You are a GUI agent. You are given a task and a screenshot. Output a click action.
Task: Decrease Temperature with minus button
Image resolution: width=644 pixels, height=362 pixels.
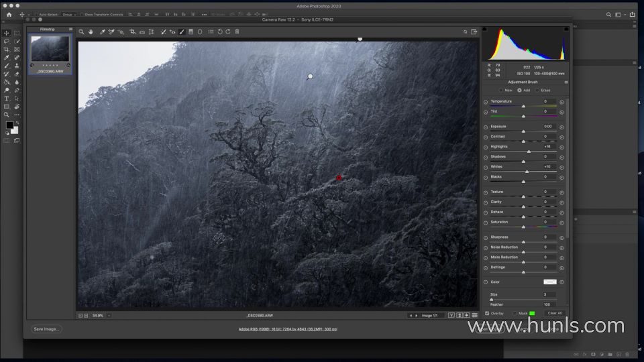coord(486,102)
